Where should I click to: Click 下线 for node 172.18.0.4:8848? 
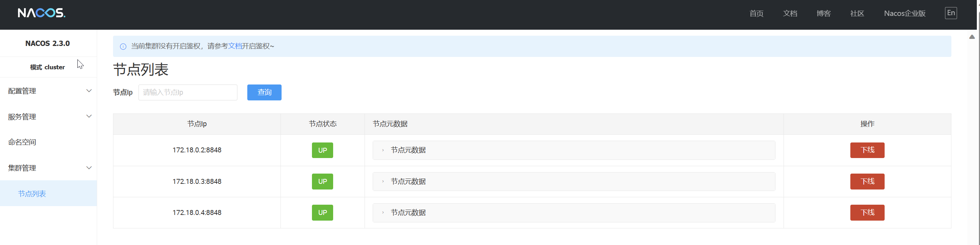tap(867, 213)
